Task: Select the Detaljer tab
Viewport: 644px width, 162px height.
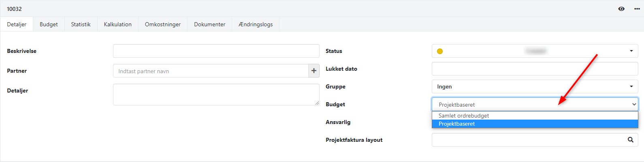Action: 17,24
